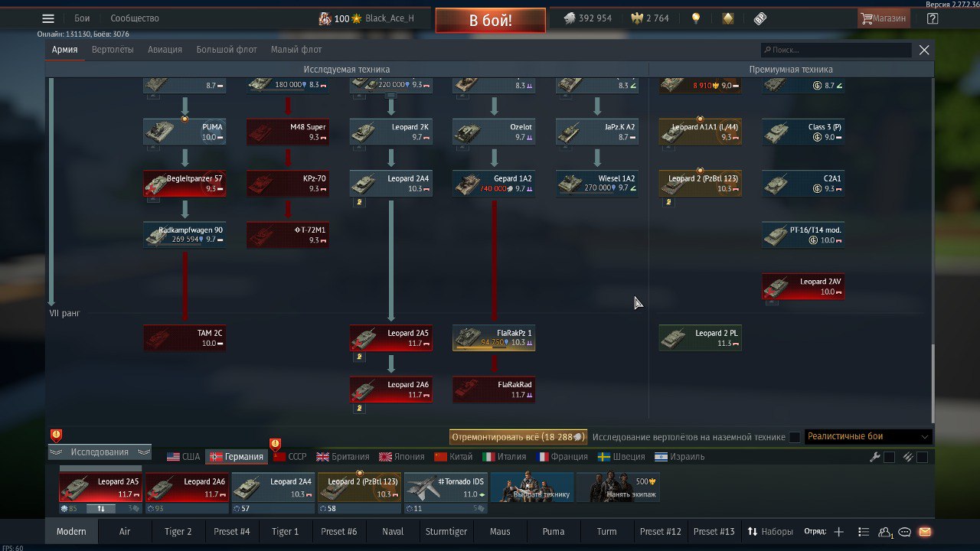980x551 pixels.
Task: Switch to the Армия tab
Action: pyautogui.click(x=65, y=50)
